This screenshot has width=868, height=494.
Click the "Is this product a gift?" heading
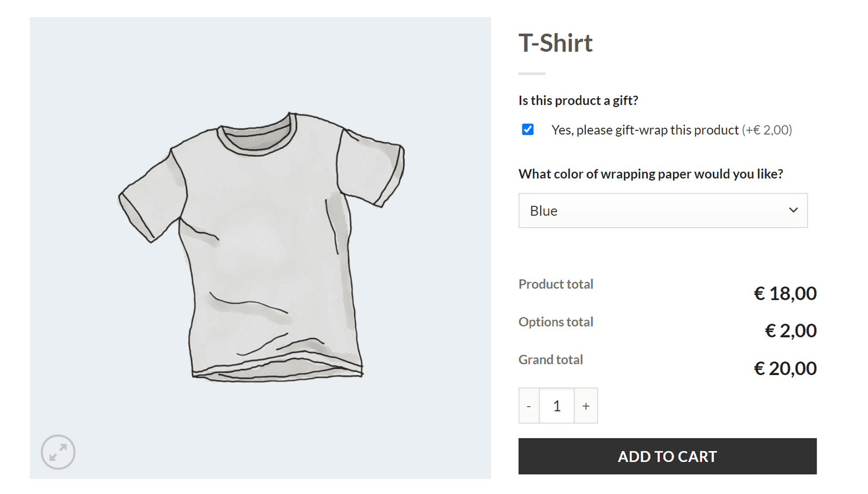point(578,100)
